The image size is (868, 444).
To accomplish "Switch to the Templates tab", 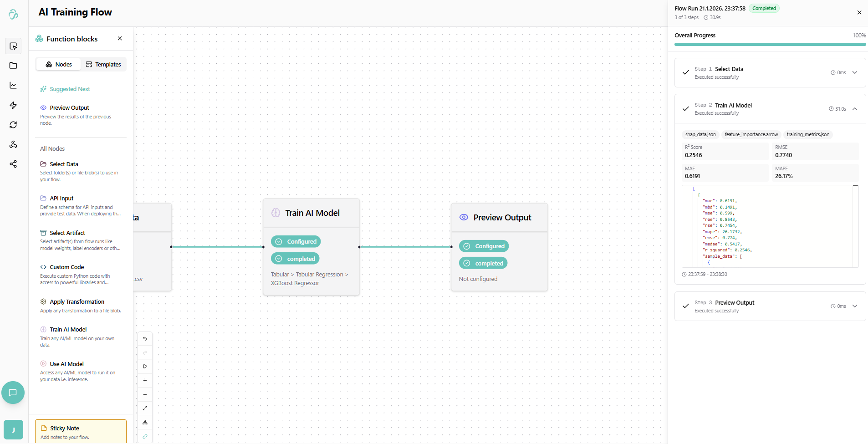I will [103, 65].
